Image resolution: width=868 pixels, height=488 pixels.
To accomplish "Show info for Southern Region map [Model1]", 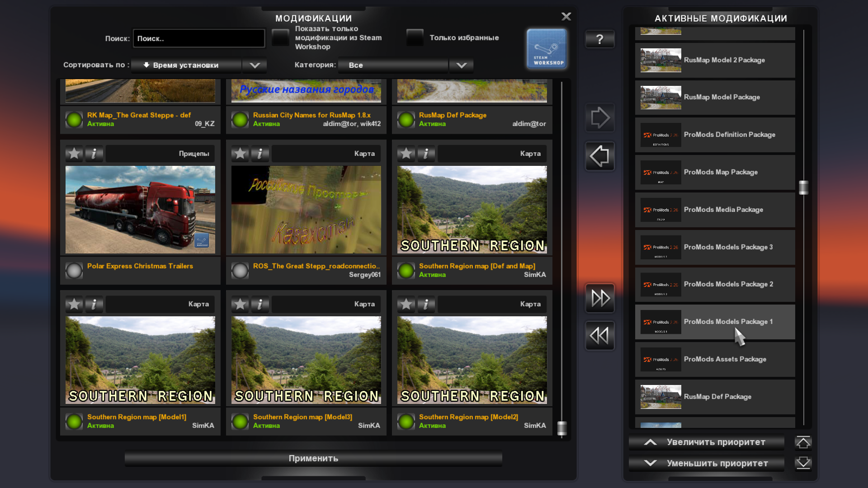I will 94,304.
